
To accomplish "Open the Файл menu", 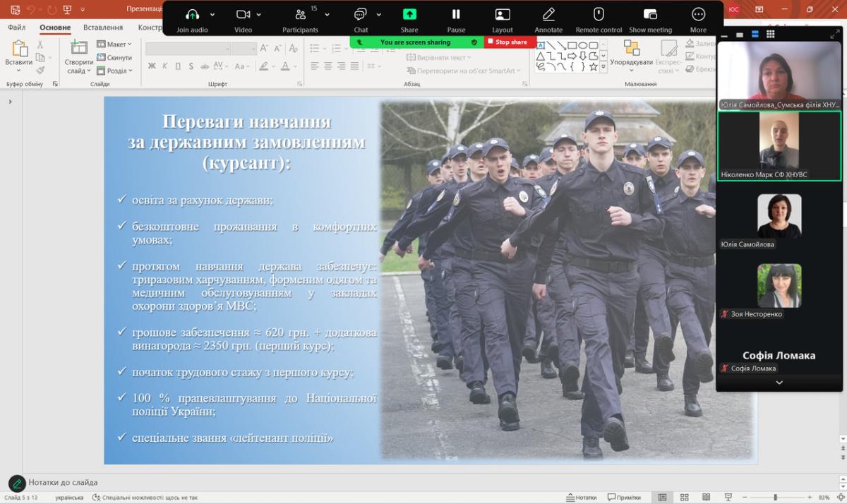I will point(16,28).
